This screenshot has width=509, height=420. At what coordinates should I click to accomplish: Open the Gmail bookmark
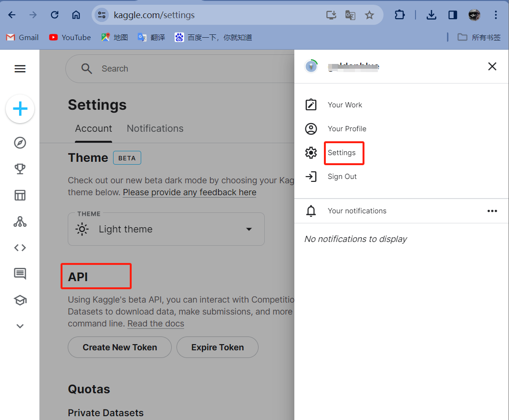(x=22, y=38)
